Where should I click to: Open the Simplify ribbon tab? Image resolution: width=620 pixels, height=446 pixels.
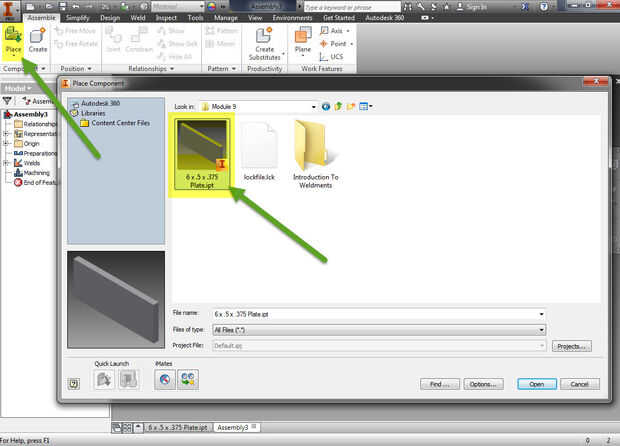click(78, 18)
